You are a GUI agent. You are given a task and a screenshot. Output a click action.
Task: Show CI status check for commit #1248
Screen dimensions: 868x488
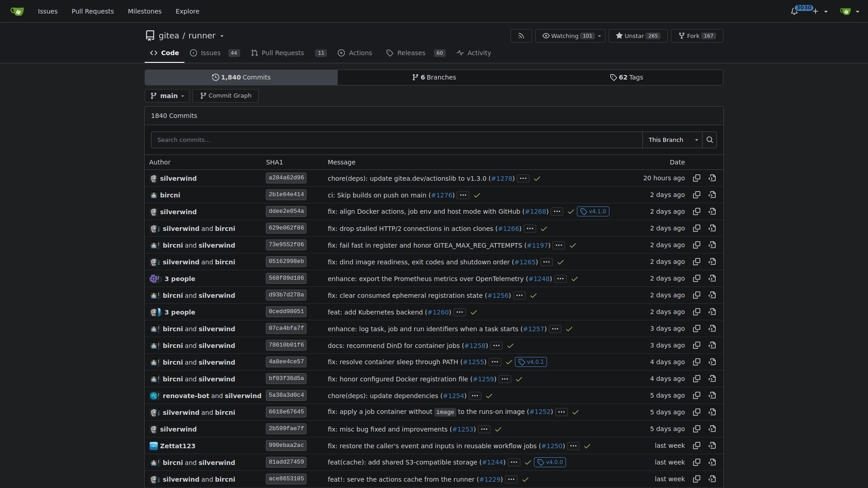tap(575, 279)
